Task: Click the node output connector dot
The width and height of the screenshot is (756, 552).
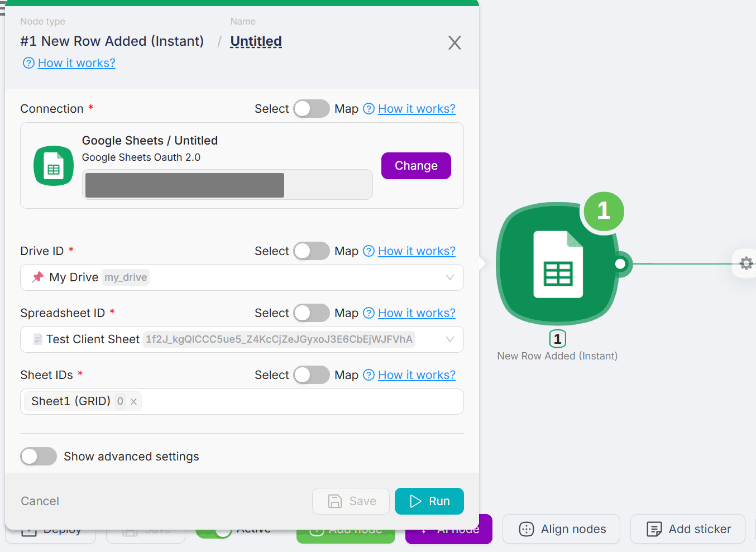Action: coord(620,264)
